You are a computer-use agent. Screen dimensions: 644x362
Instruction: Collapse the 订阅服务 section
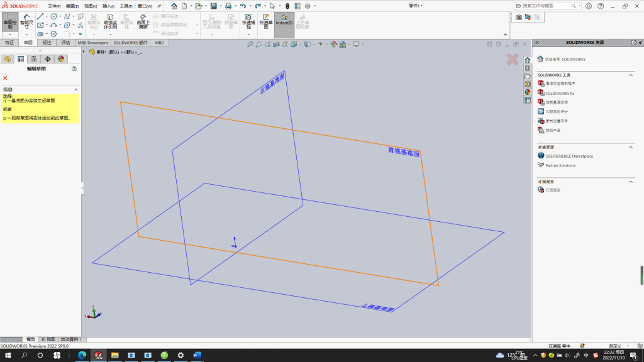[x=631, y=182]
